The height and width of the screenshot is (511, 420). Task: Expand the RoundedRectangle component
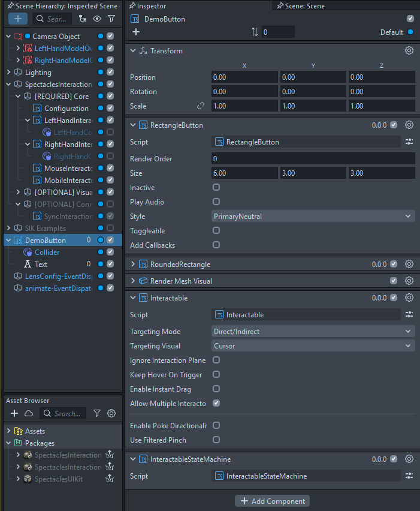tap(133, 264)
